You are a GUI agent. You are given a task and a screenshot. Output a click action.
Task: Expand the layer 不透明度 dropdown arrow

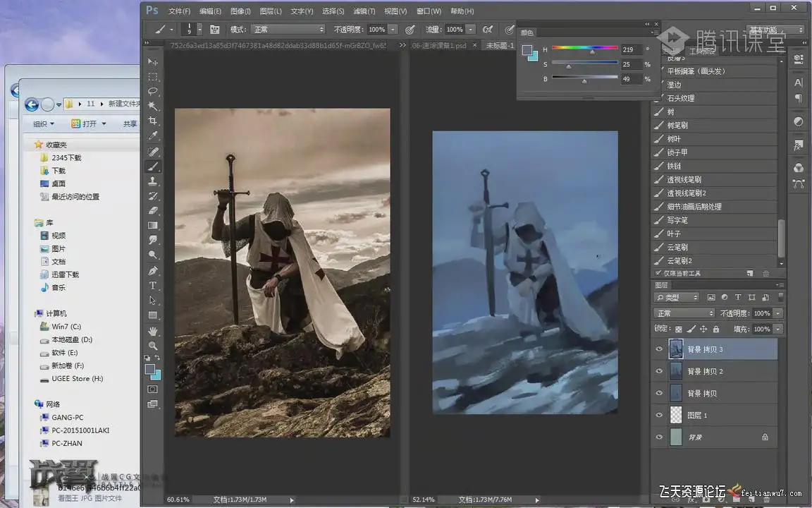[777, 313]
